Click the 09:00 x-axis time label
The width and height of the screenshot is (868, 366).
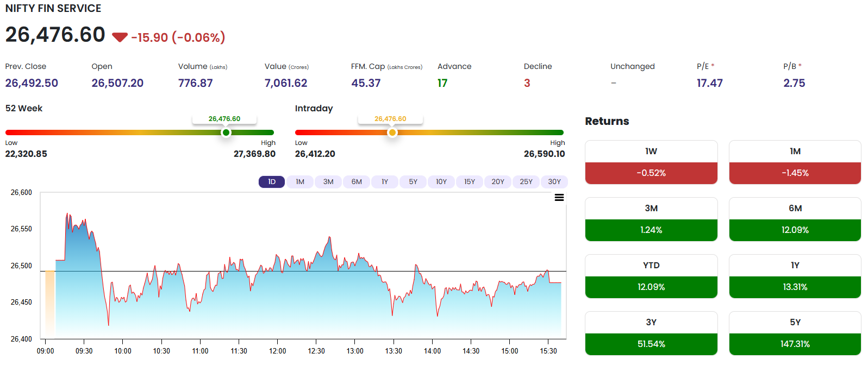[x=46, y=351]
